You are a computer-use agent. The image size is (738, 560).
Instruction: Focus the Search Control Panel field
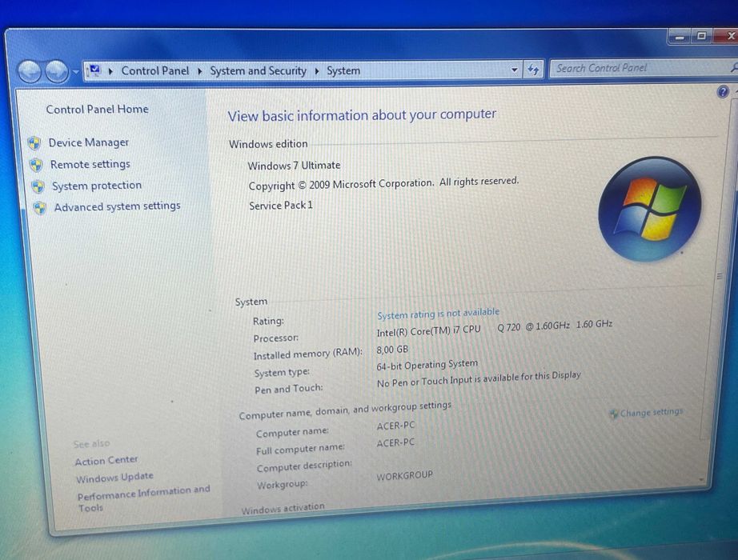pyautogui.click(x=643, y=68)
